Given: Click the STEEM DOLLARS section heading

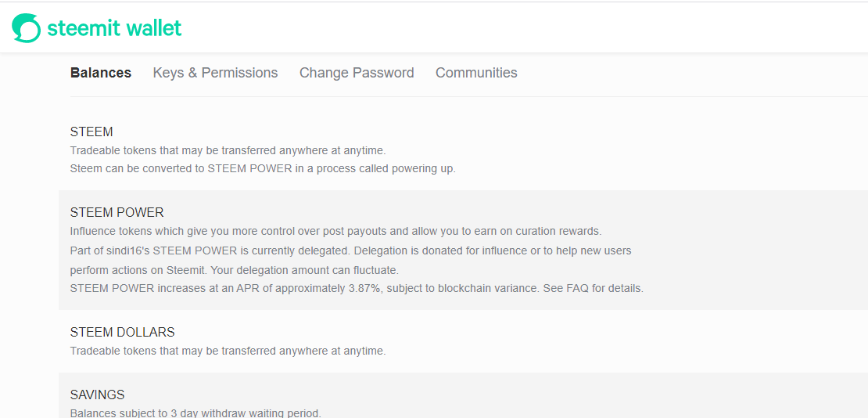Looking at the screenshot, I should (x=122, y=332).
